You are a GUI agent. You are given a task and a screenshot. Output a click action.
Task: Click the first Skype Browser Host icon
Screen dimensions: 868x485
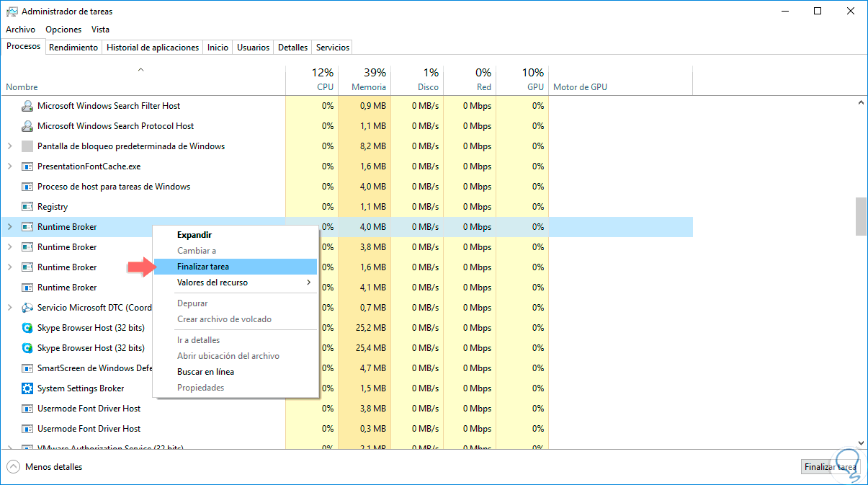coord(27,328)
